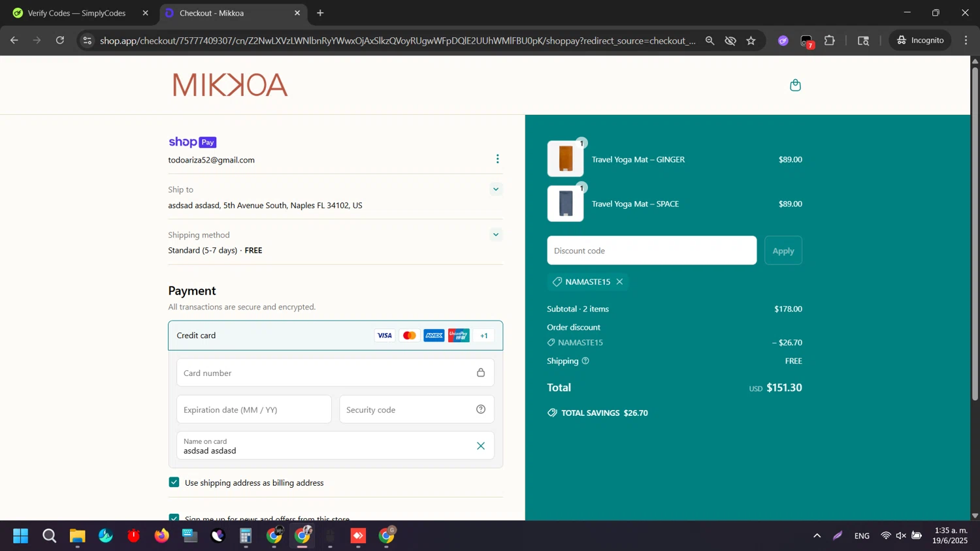This screenshot has height=551, width=980.
Task: Open File Explorer from taskbar
Action: (78, 536)
